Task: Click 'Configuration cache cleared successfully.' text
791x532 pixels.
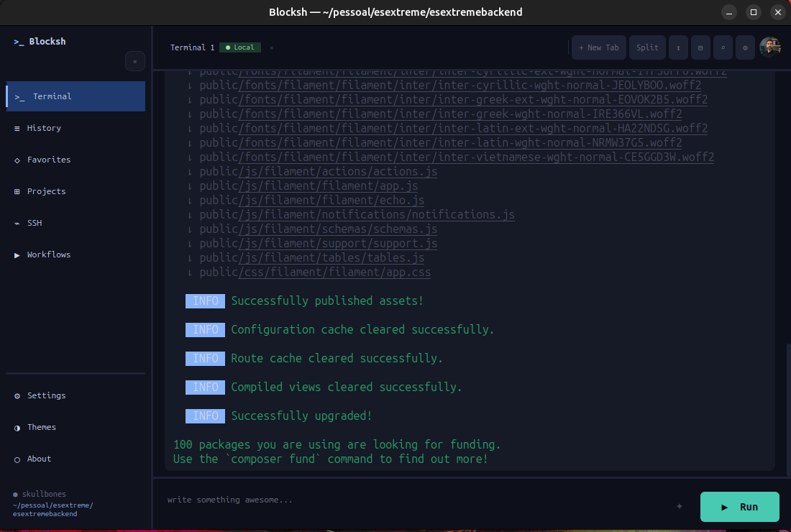Action: pyautogui.click(x=362, y=330)
